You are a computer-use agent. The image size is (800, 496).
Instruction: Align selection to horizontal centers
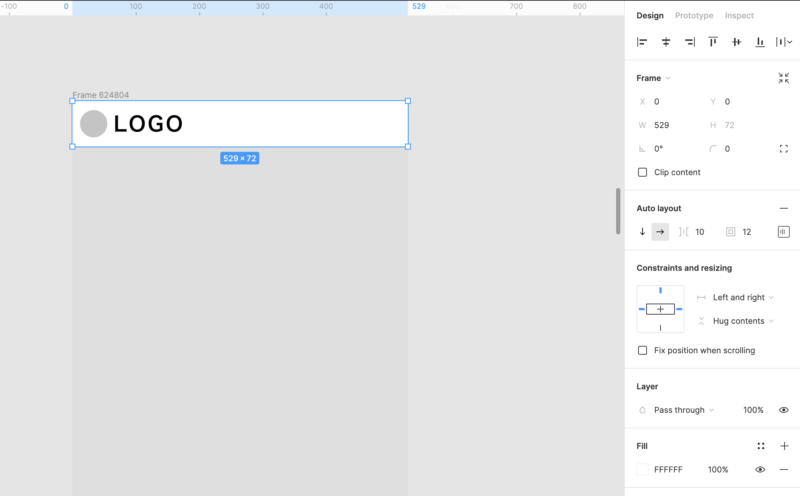[666, 42]
